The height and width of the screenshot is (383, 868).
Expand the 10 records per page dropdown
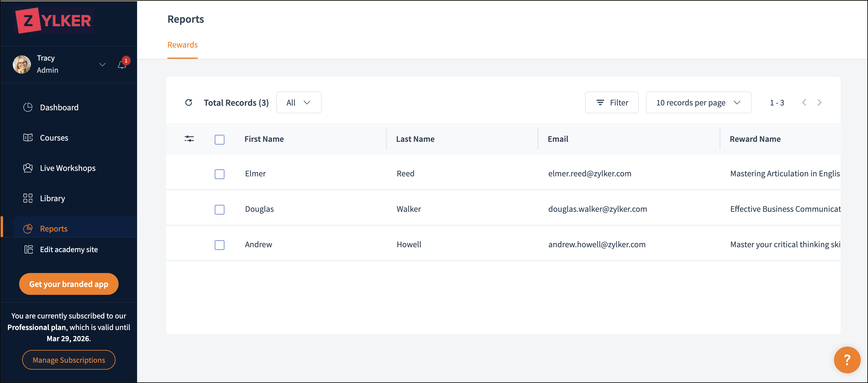tap(698, 102)
